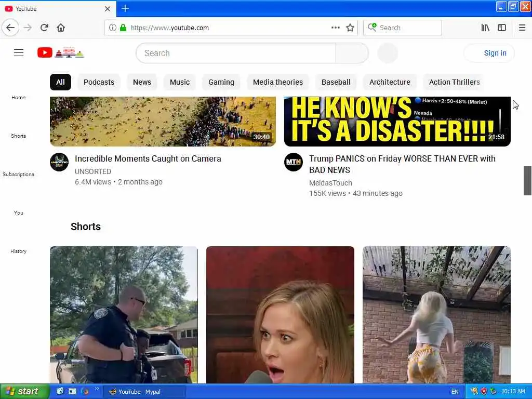Select the Music filter chip
This screenshot has width=532, height=399.
click(x=179, y=82)
